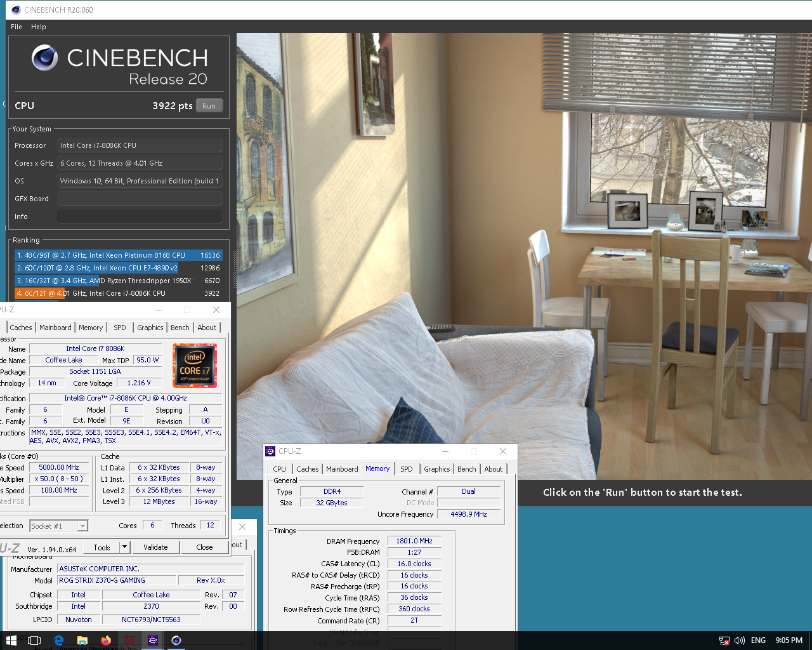
Task: Click the Cinebench icon in the title bar
Action: coord(16,10)
